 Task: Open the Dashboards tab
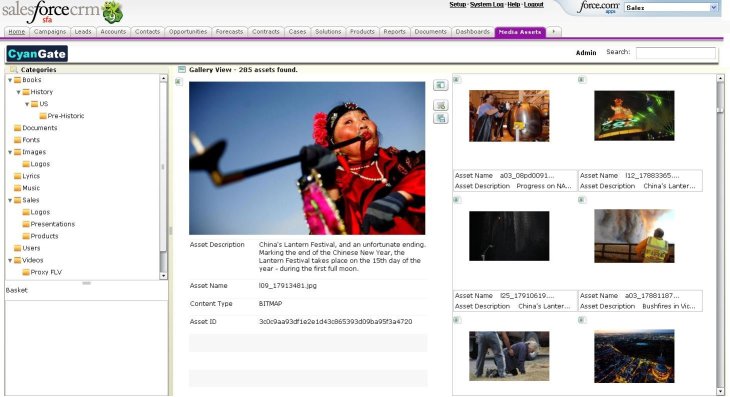(473, 32)
